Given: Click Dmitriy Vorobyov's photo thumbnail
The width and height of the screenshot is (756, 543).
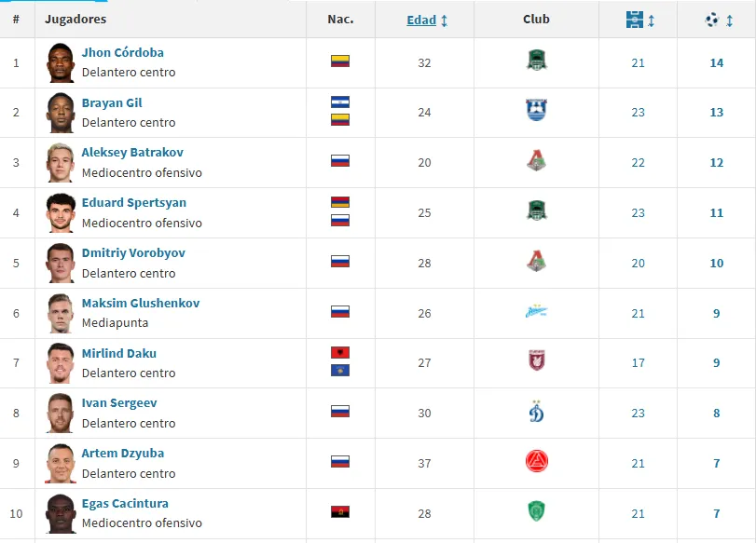Looking at the screenshot, I should point(61,263).
